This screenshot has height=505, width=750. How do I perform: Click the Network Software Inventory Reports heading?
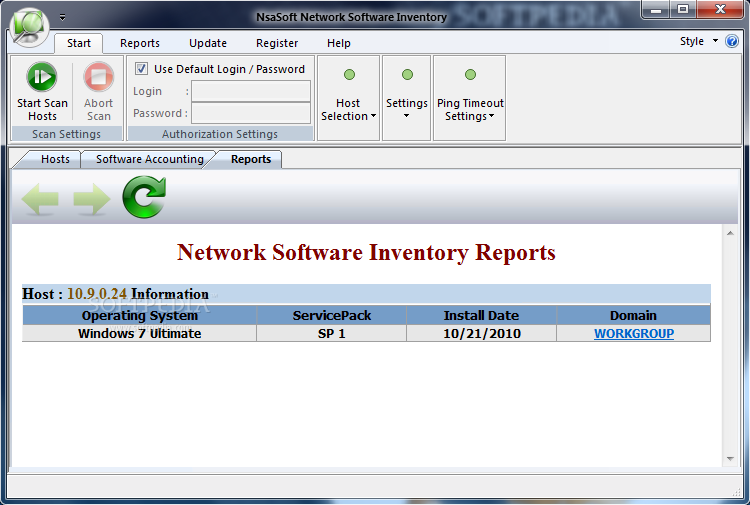click(366, 252)
